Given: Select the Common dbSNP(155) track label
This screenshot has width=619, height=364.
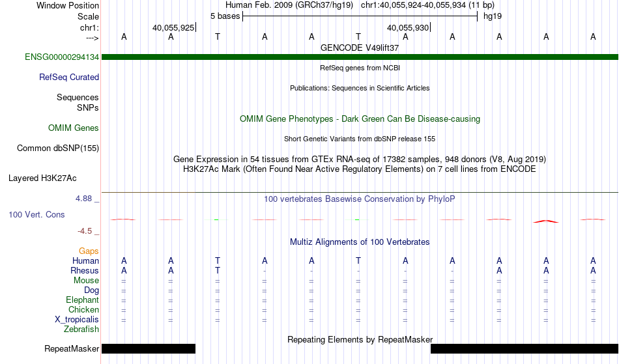Looking at the screenshot, I should 57,148.
